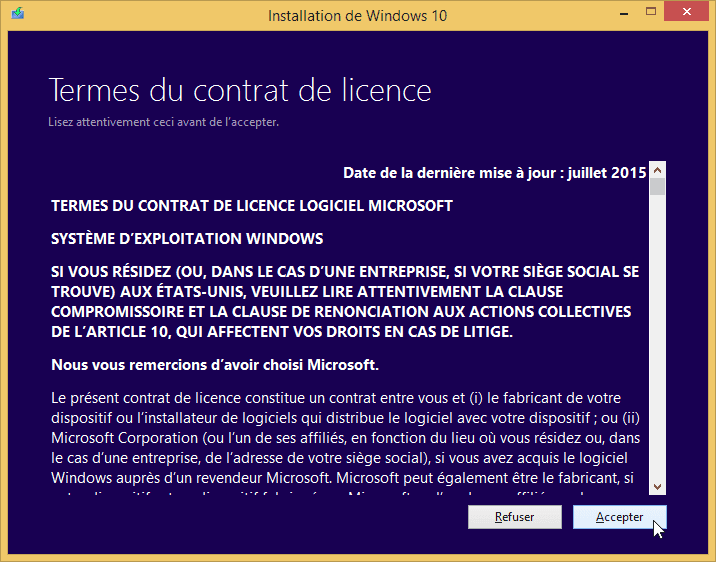Image resolution: width=716 pixels, height=562 pixels.
Task: Click the 'Date de la dernière mise à jour' line
Action: [x=494, y=173]
